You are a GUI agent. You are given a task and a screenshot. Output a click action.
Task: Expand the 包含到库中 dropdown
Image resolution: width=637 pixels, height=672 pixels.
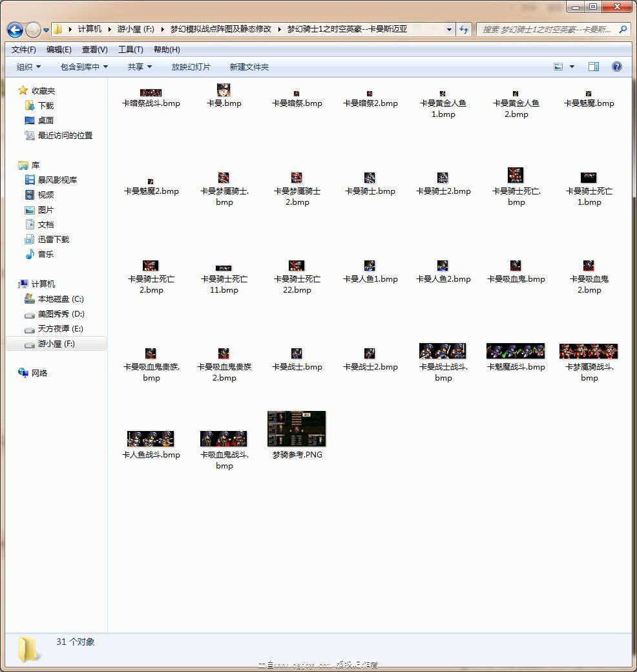tap(84, 67)
